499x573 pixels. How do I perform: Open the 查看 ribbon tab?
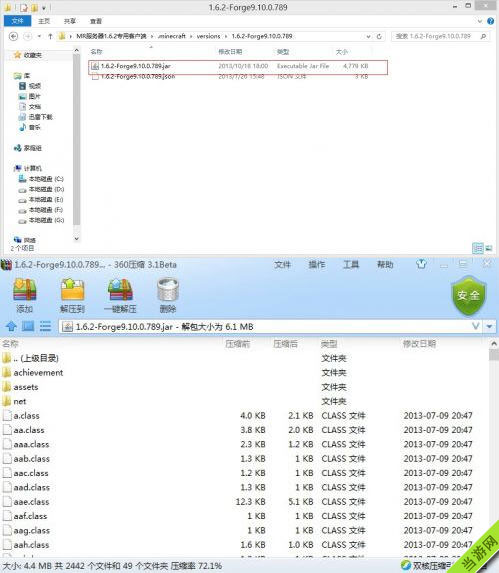coord(96,21)
